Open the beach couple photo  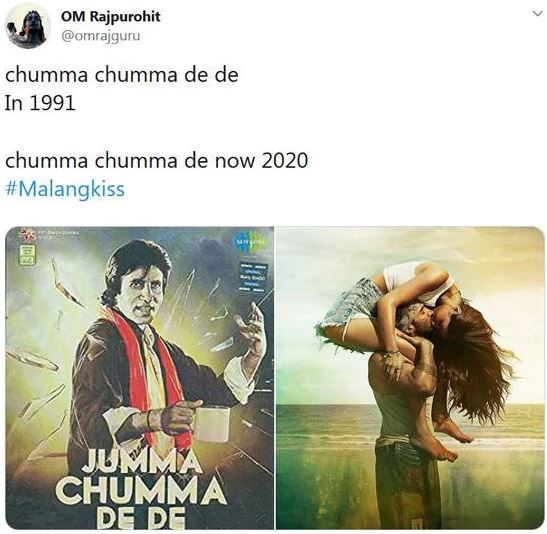click(411, 378)
